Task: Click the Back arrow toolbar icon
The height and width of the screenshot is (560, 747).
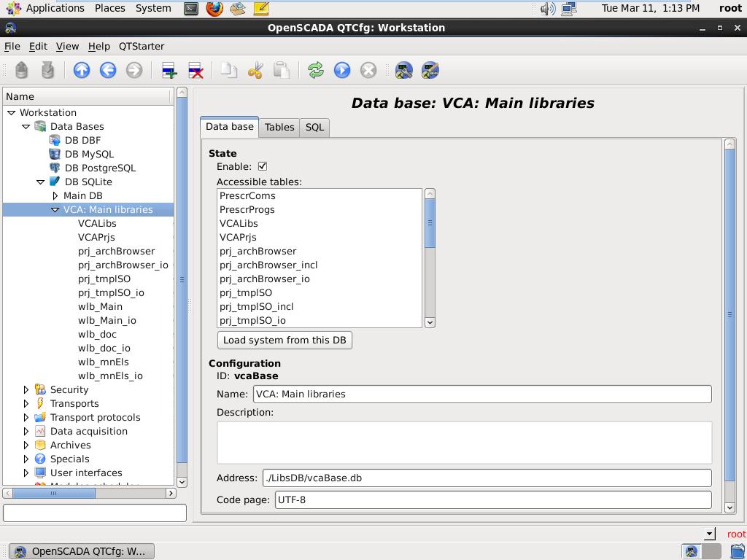Action: [x=108, y=70]
